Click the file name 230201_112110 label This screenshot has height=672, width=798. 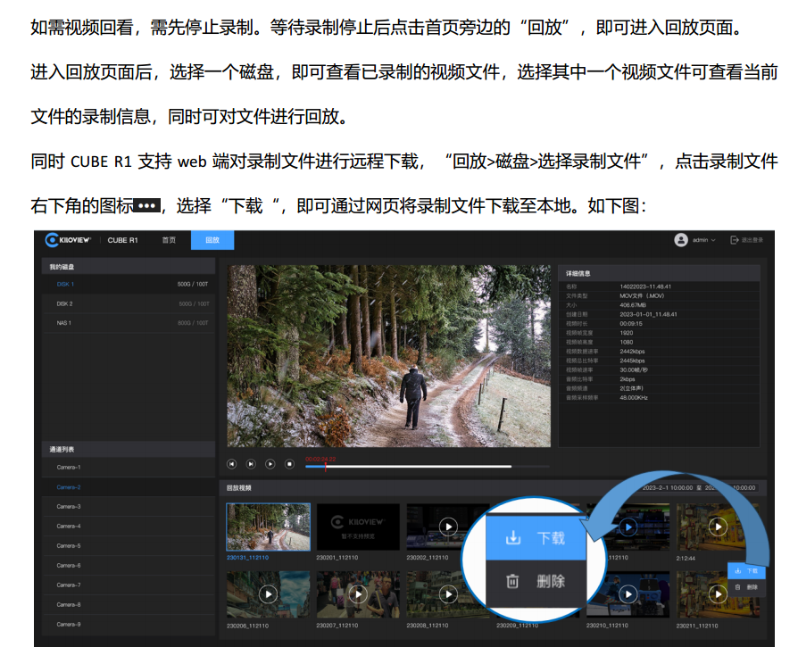pos(337,558)
